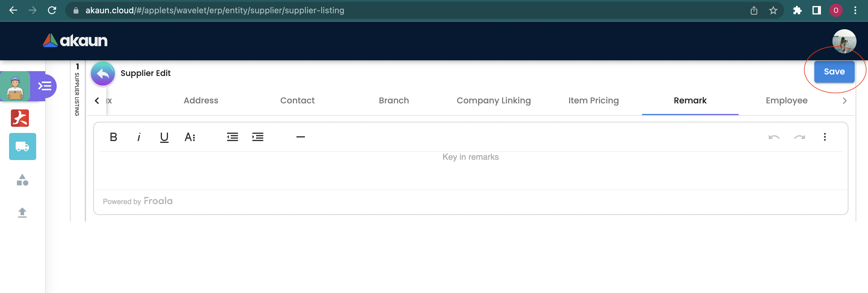Bookmark this page with star
The image size is (868, 293).
click(773, 11)
